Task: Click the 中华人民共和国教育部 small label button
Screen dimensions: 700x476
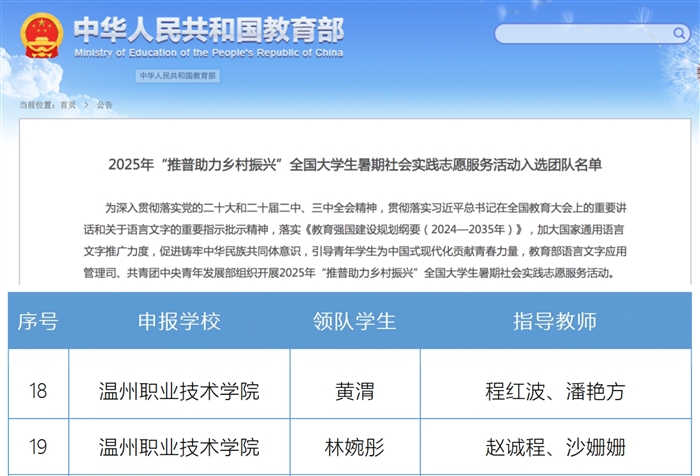Action: [178, 75]
